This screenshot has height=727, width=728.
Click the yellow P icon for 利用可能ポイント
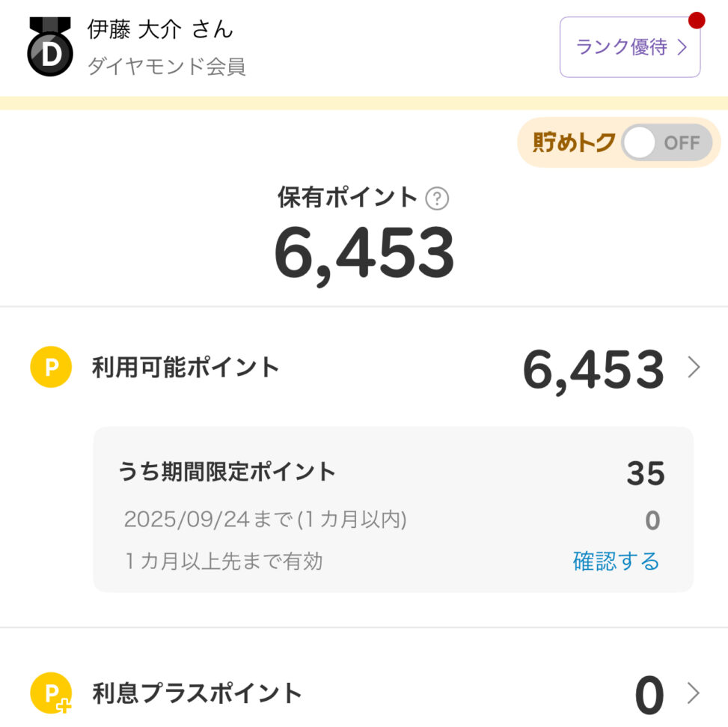pos(51,368)
